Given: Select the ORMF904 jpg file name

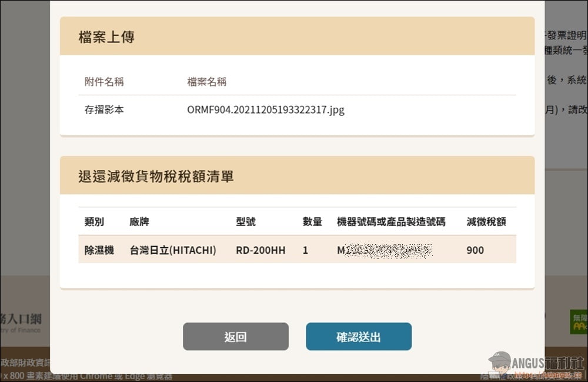Looking at the screenshot, I should [x=265, y=109].
